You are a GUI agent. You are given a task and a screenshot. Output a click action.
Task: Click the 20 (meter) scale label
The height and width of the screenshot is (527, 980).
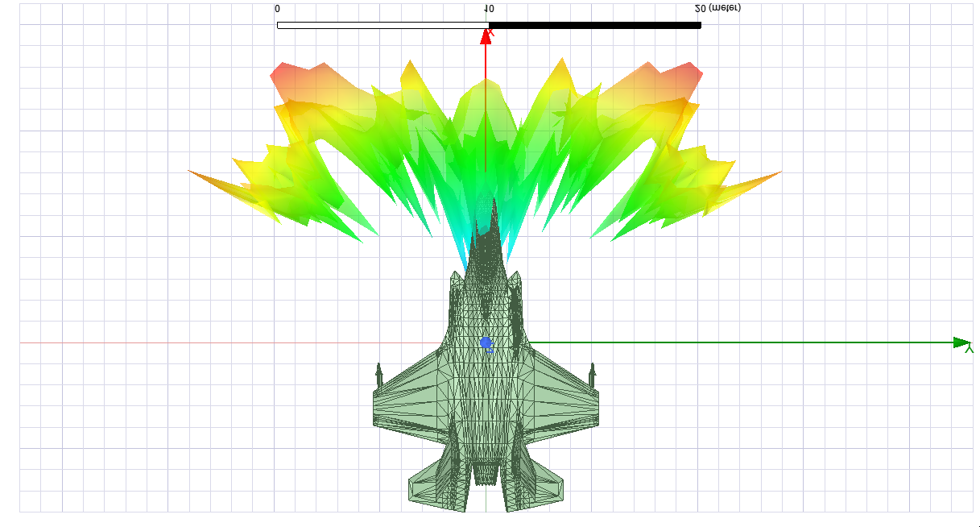tap(717, 8)
